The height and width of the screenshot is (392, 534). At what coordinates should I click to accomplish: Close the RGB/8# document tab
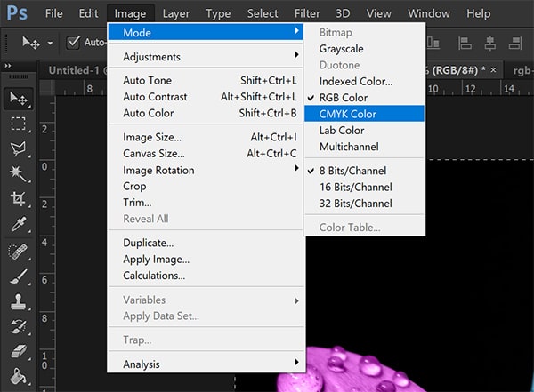tap(493, 70)
